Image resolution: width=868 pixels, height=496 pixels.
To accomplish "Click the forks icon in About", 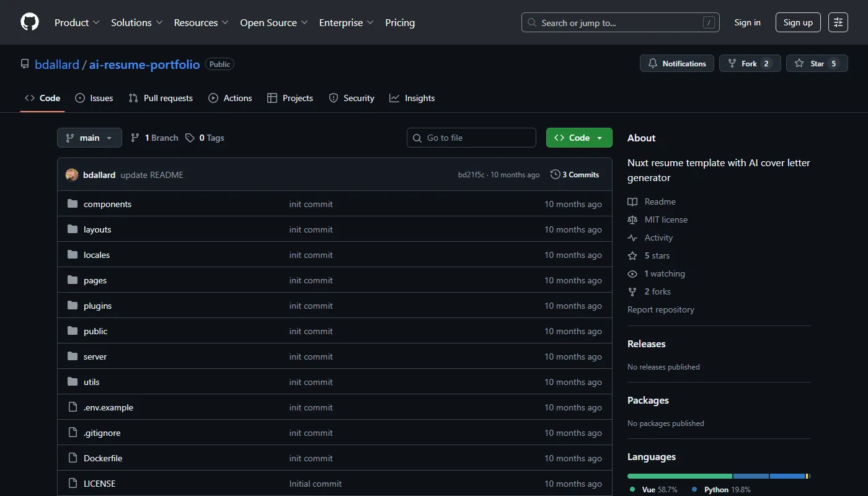I will (x=632, y=291).
